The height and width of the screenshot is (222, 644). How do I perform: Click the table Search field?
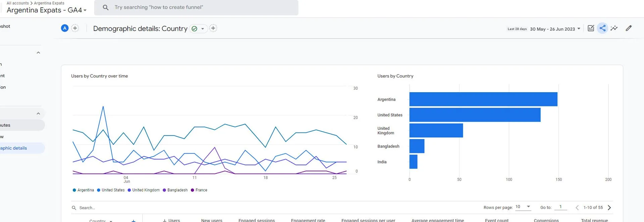(x=134, y=208)
